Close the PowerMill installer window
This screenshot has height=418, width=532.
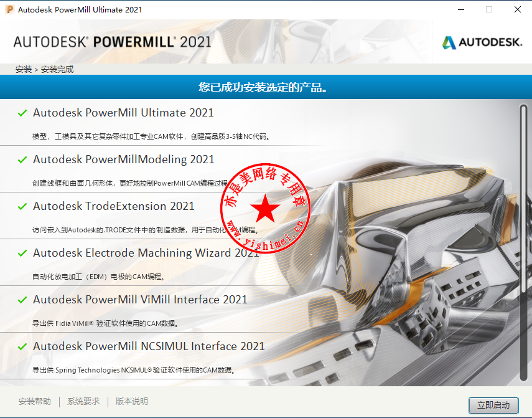[x=518, y=9]
